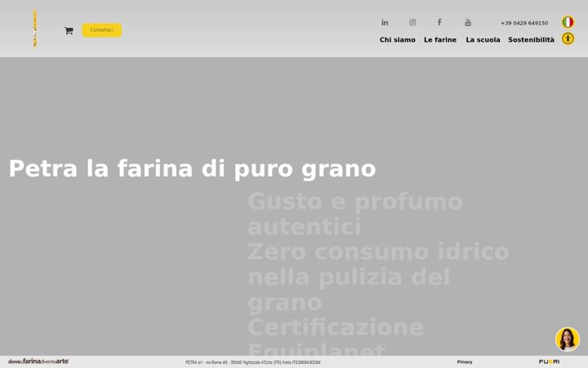
Task: Click the PETRA srl address footer text
Action: [x=252, y=362]
